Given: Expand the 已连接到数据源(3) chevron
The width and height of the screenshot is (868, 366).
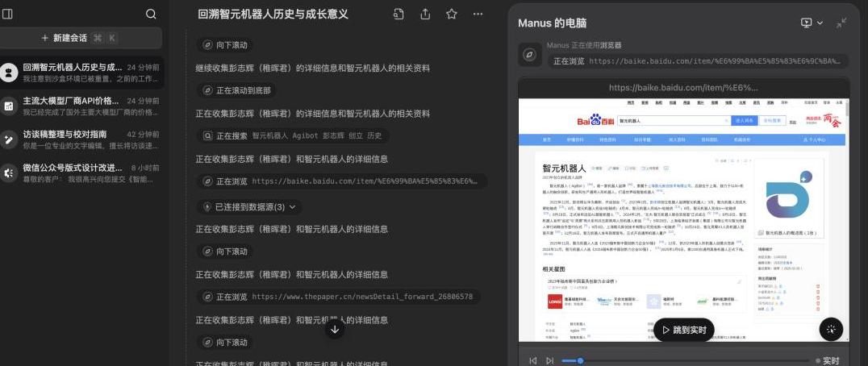Looking at the screenshot, I should [293, 206].
